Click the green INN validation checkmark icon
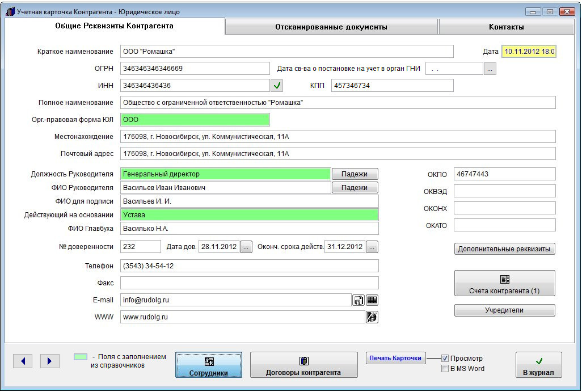 [x=277, y=86]
